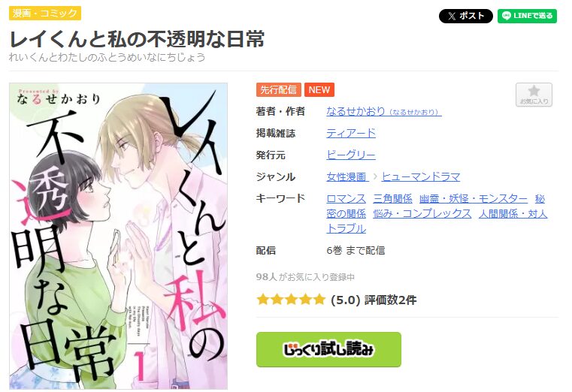Open the ビーグリー publisher link

point(350,155)
